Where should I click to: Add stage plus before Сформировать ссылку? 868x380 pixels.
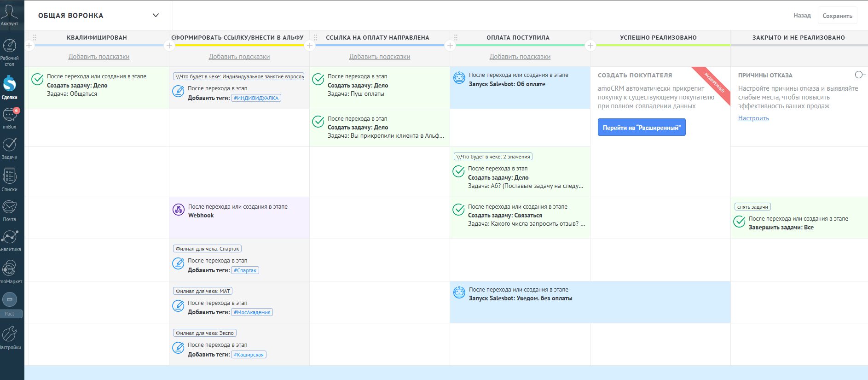[169, 46]
